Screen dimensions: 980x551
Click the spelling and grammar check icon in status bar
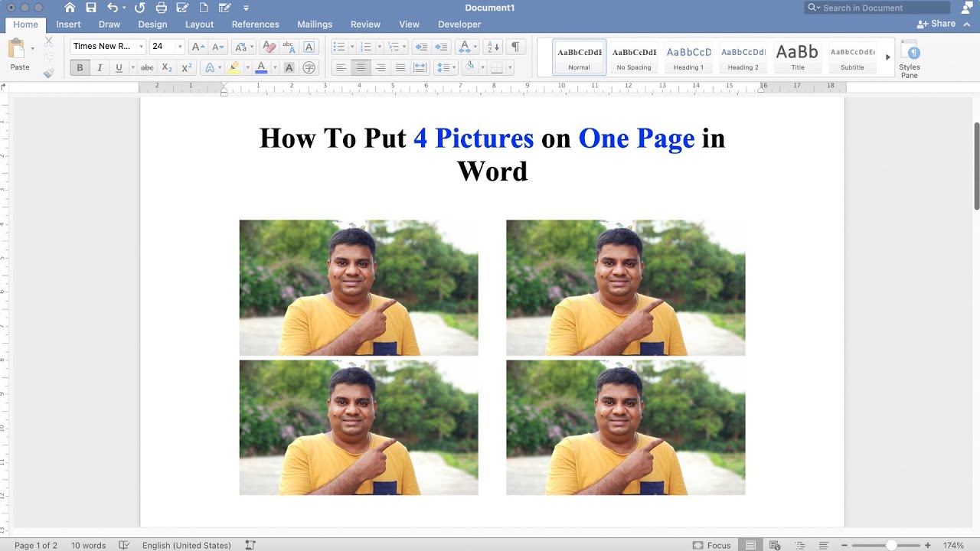pyautogui.click(x=124, y=545)
